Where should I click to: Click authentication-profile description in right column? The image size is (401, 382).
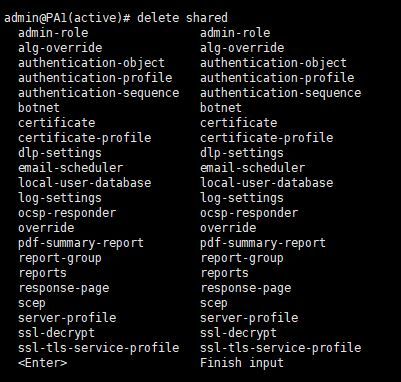(277, 78)
